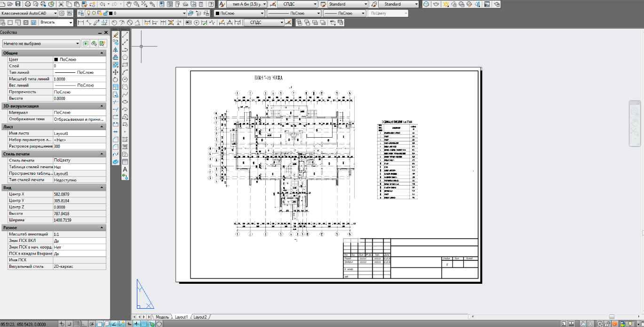Create a new drawing with the New icon
This screenshot has width=644, height=327.
coord(3,4)
